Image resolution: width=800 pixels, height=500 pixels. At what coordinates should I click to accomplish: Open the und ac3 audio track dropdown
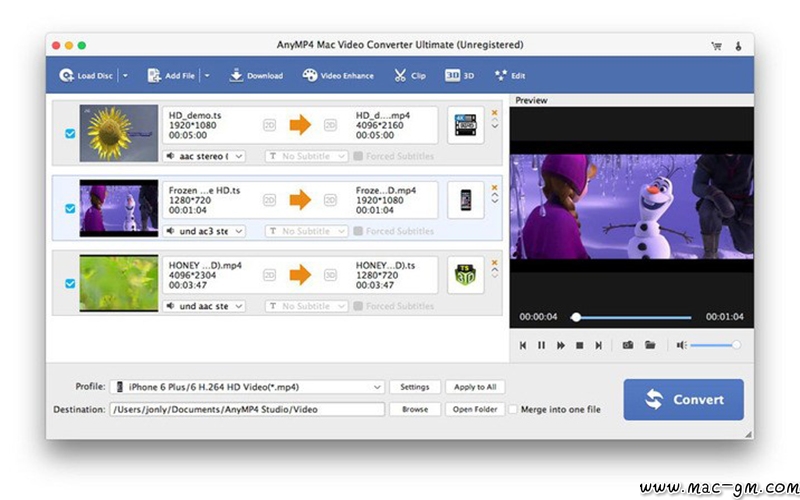coord(204,231)
